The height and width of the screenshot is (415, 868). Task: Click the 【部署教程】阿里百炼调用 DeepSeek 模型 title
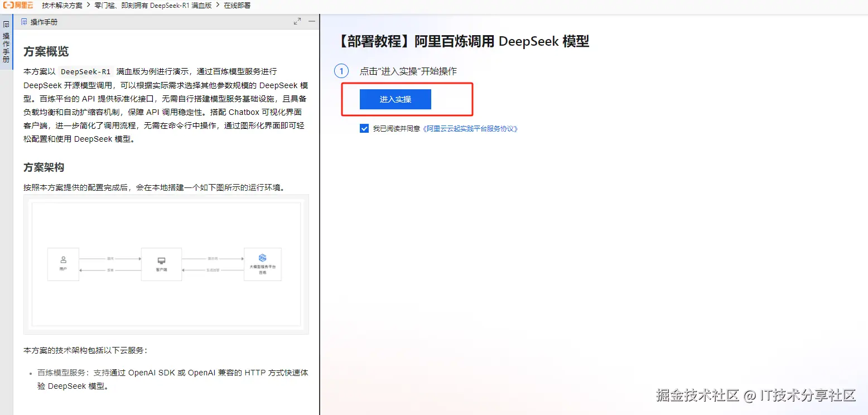pyautogui.click(x=464, y=41)
